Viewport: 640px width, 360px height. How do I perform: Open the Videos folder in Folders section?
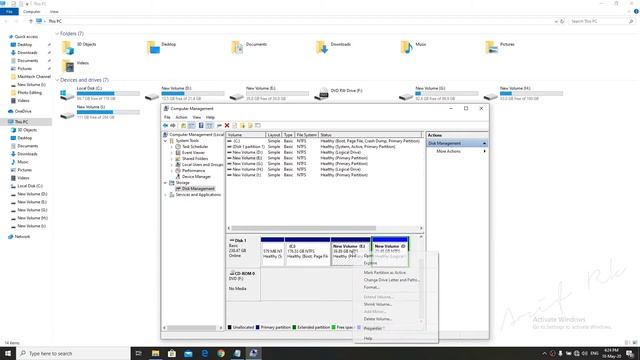click(x=68, y=66)
